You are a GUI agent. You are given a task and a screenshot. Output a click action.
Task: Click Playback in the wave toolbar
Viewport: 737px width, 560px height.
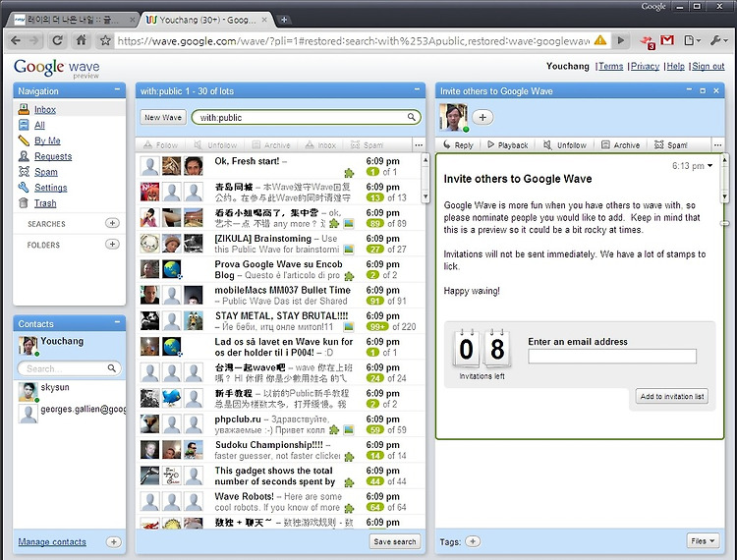tap(508, 145)
